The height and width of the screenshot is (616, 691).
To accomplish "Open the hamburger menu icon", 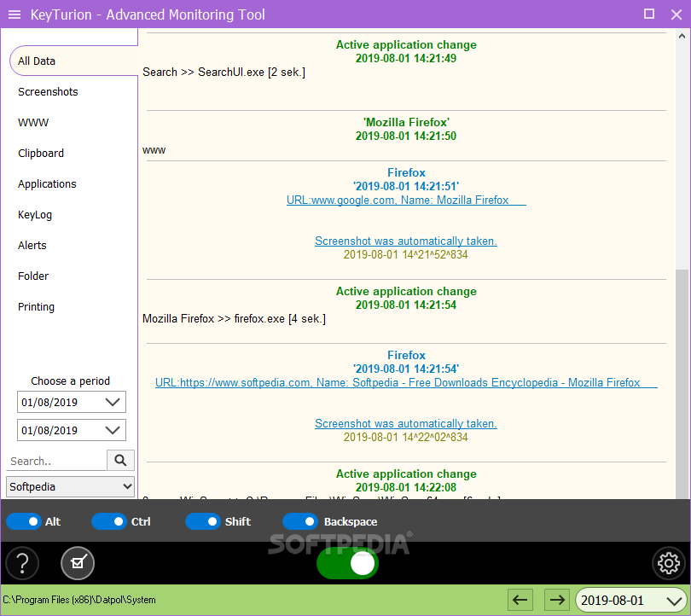I will (15, 15).
